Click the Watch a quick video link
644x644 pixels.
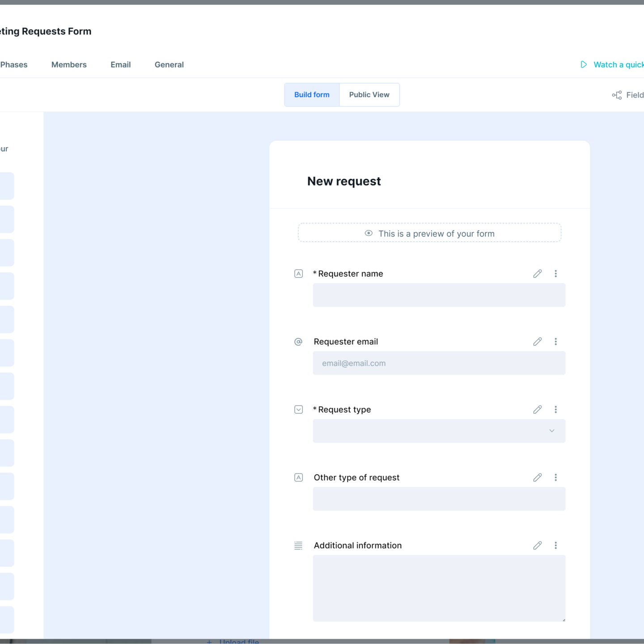coord(617,65)
